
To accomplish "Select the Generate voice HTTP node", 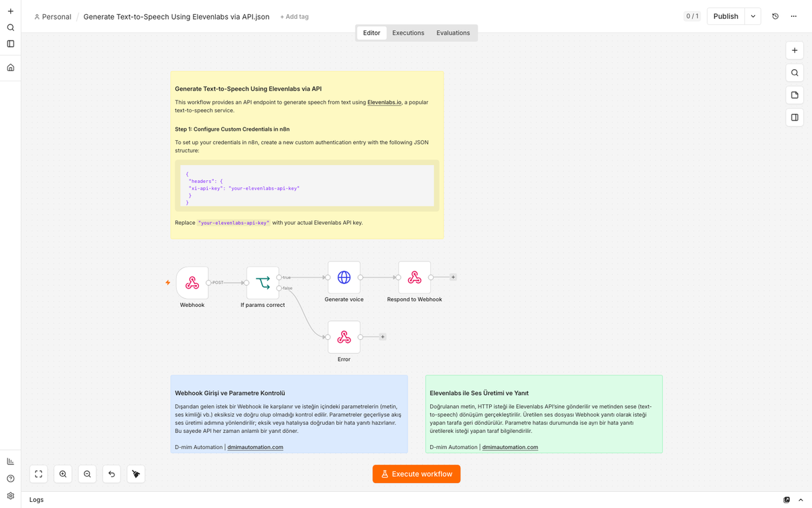I will point(344,278).
